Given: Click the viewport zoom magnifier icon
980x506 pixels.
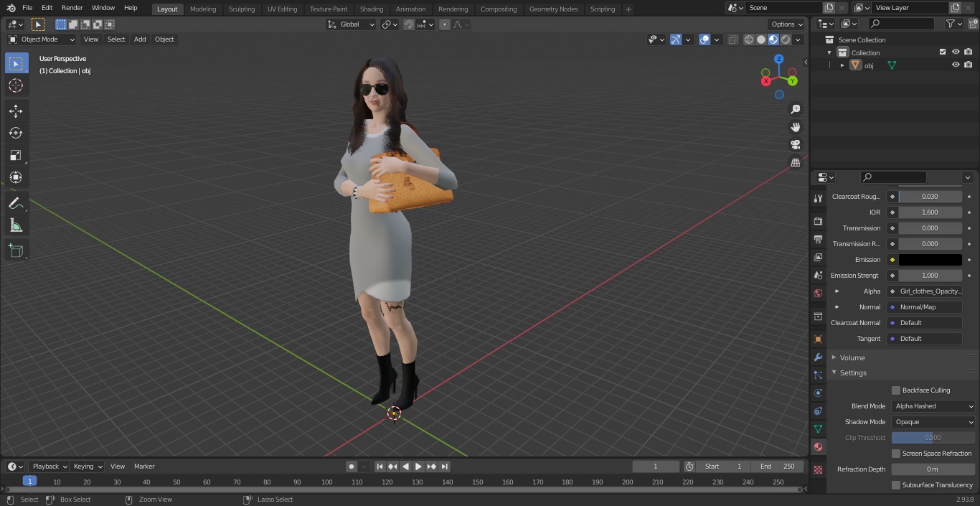Looking at the screenshot, I should pos(796,109).
